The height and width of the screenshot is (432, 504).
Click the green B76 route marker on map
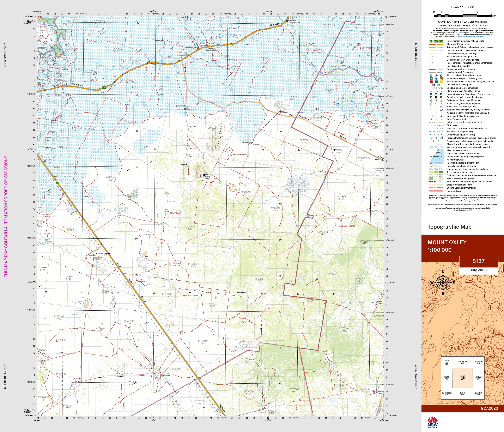point(104,88)
